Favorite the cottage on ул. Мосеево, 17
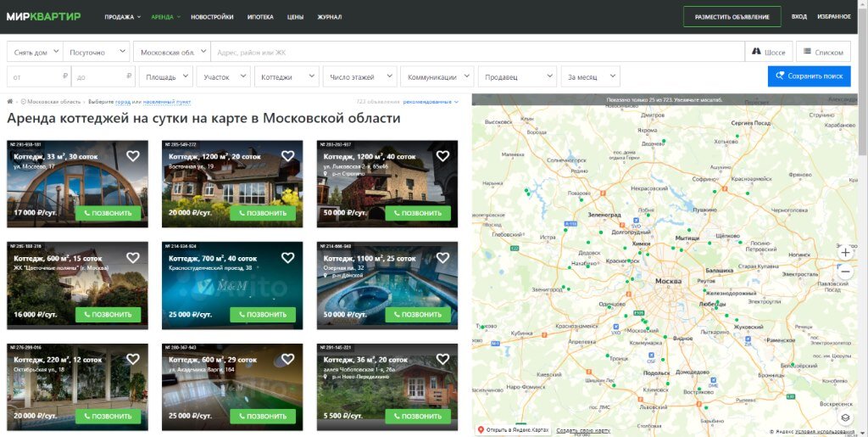 coord(133,156)
